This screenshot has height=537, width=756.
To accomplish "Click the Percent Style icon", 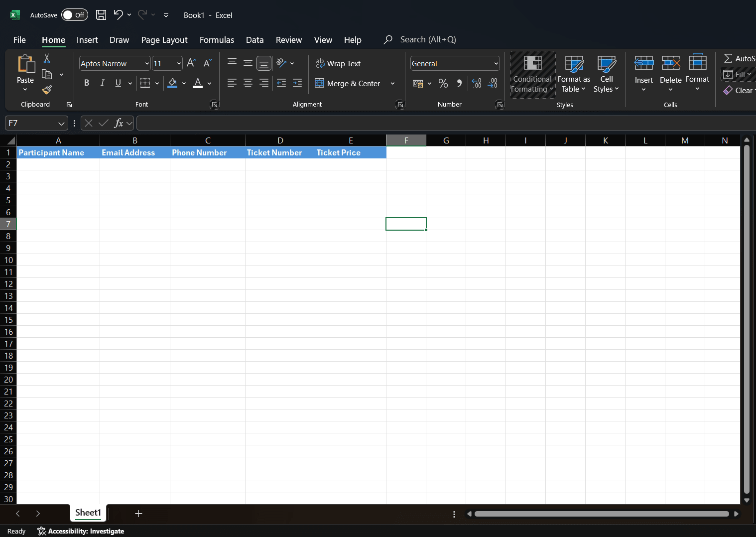I will pyautogui.click(x=443, y=84).
